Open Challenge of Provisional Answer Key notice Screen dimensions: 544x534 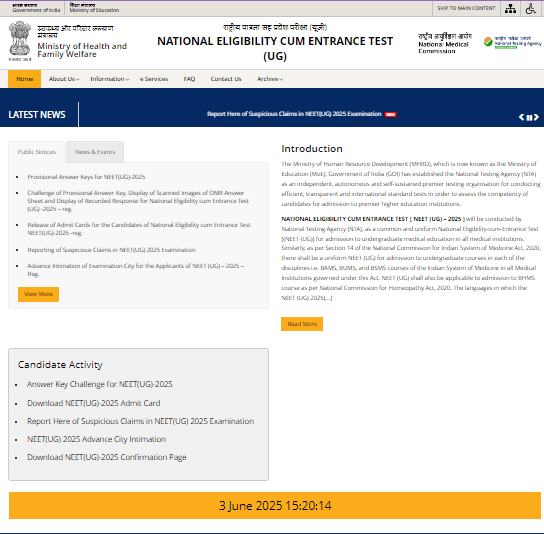pyautogui.click(x=138, y=201)
